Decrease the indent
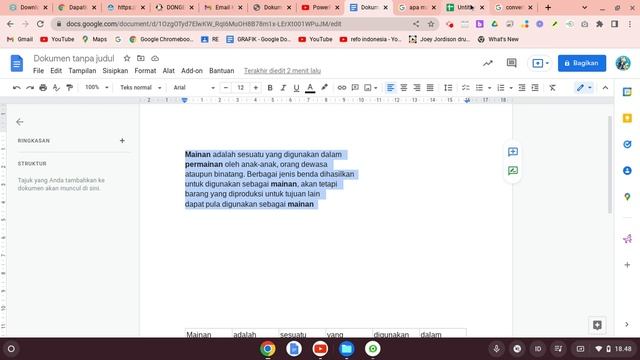Screen dimensions: 640x360 (522, 87)
